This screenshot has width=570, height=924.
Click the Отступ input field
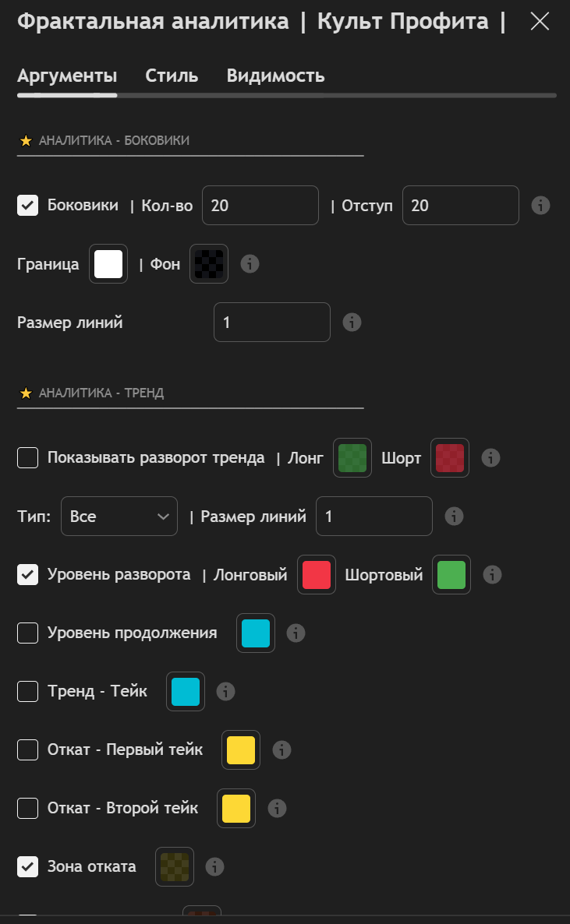[x=460, y=206]
